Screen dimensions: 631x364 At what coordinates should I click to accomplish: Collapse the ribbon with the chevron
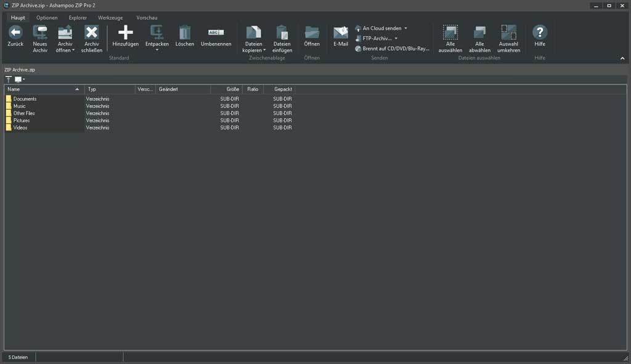(622, 59)
